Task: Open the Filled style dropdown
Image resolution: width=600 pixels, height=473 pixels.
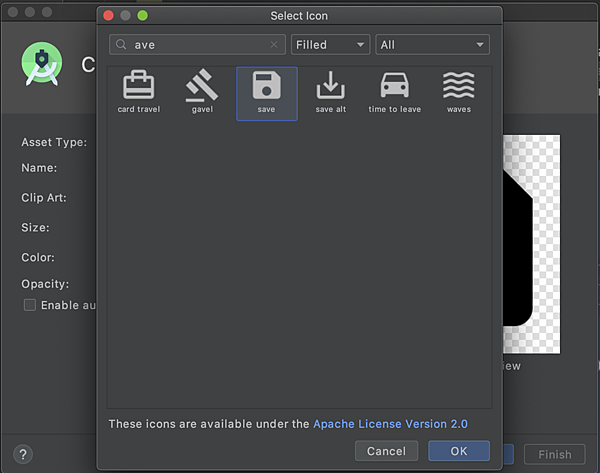Action: [x=330, y=45]
